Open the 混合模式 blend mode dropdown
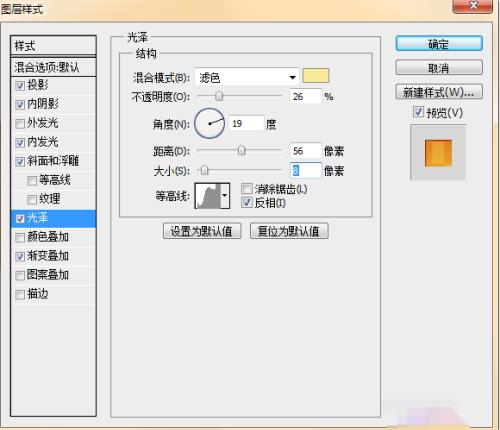 pyautogui.click(x=246, y=78)
